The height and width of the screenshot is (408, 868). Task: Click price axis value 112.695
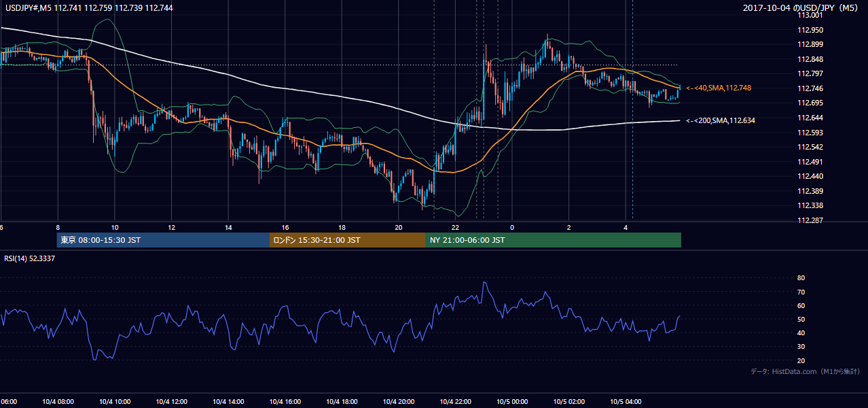point(812,103)
